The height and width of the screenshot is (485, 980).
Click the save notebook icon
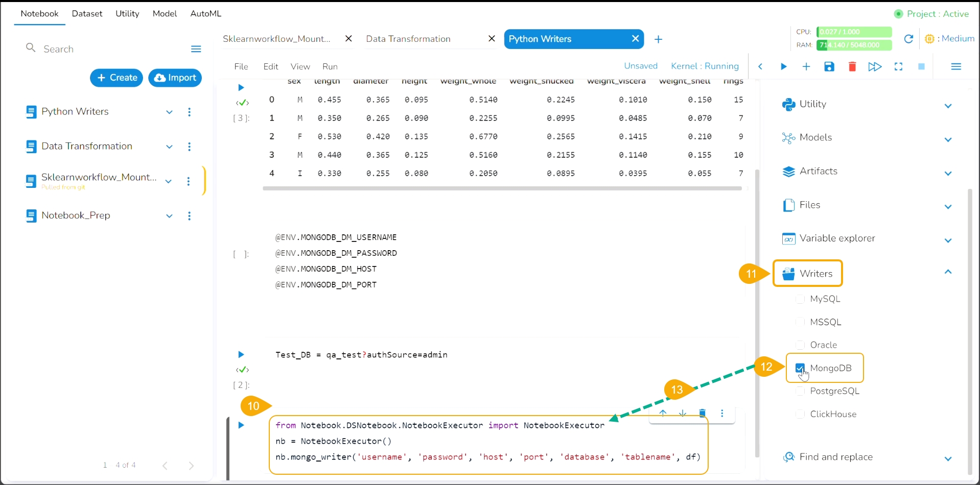click(x=829, y=67)
